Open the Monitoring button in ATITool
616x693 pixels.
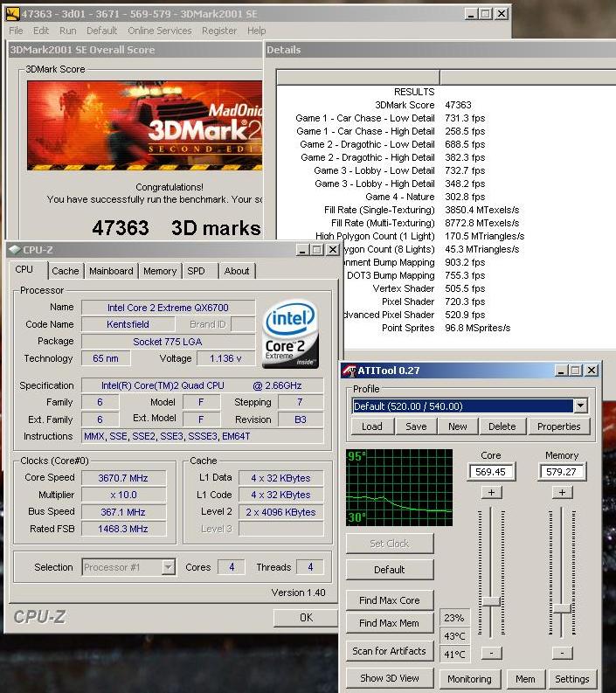click(469, 679)
